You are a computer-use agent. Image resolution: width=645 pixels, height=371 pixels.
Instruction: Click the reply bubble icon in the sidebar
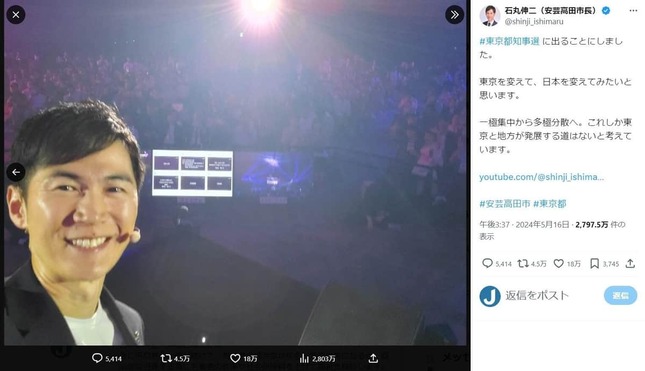[487, 263]
